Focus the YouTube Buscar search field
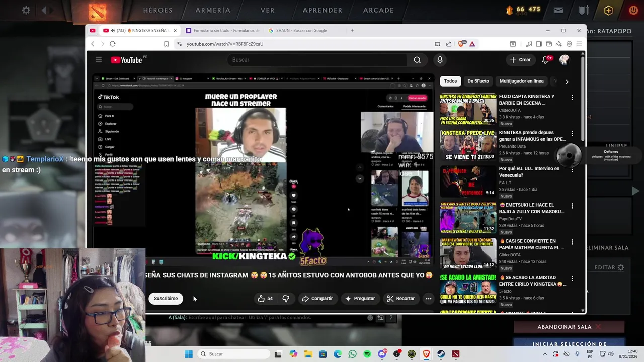The height and width of the screenshot is (362, 644). pos(317,60)
